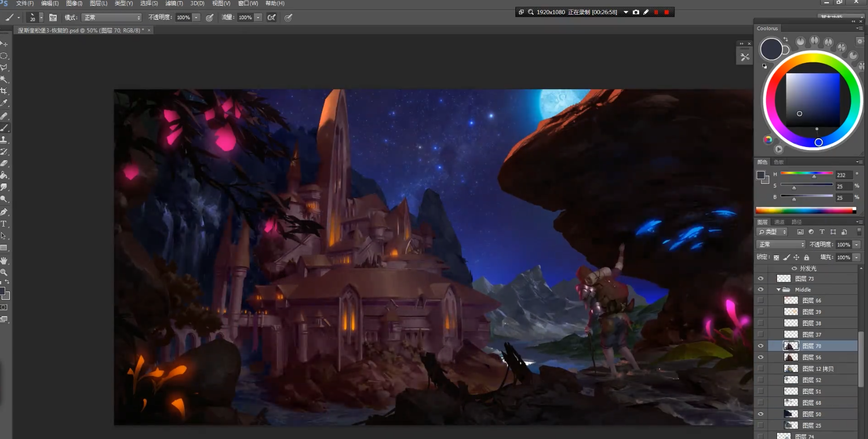
Task: Show layer 图层 66
Action: [760, 300]
